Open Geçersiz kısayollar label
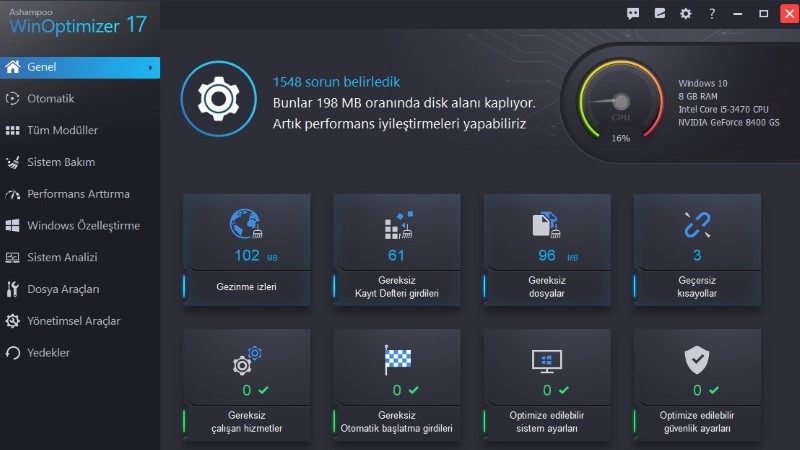 697,287
